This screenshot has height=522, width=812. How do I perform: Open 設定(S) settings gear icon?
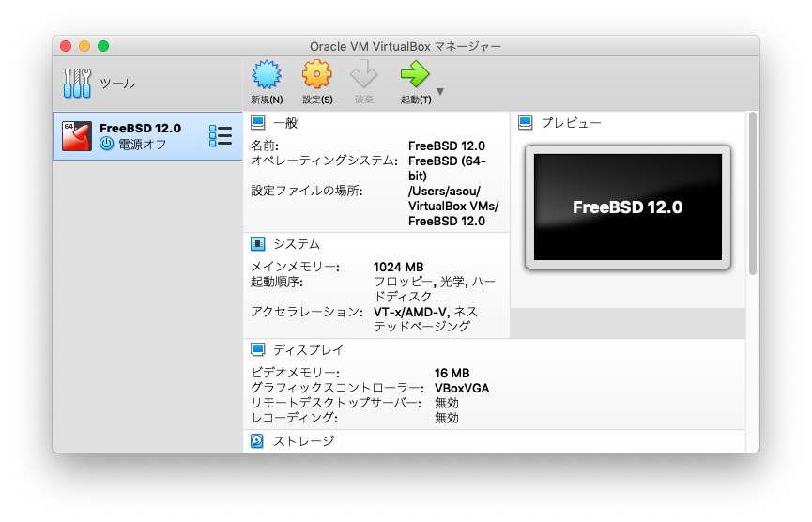316,75
